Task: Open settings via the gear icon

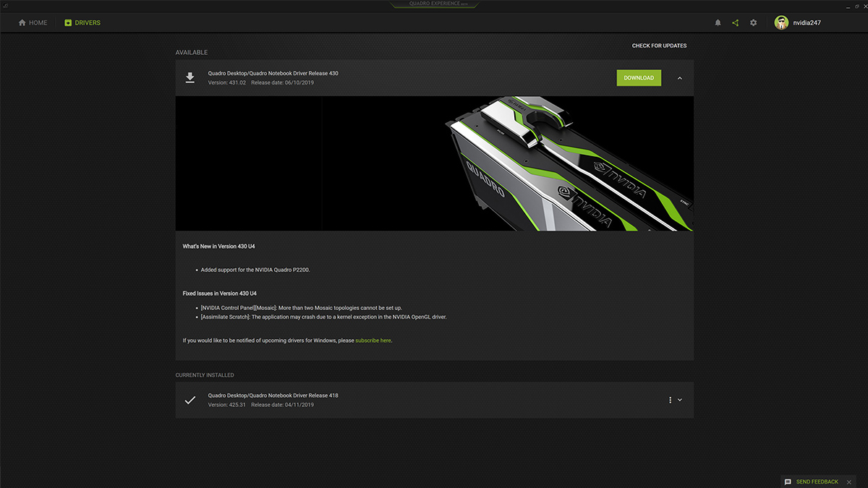Action: pyautogui.click(x=753, y=23)
